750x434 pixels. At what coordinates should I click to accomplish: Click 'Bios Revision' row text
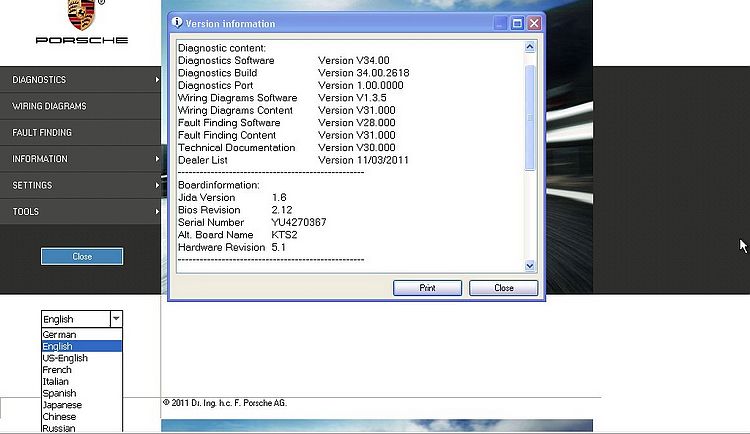209,210
